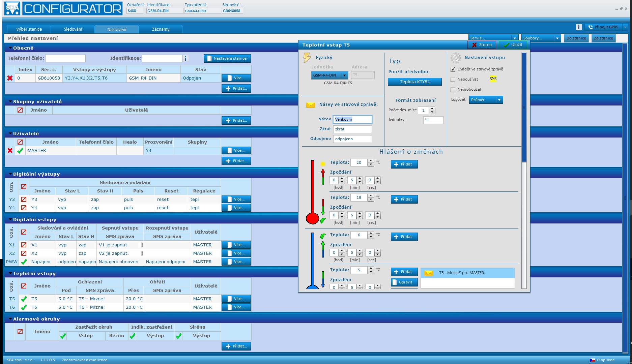632x364 pixels.
Task: Open the Záznamy tab
Action: [161, 29]
